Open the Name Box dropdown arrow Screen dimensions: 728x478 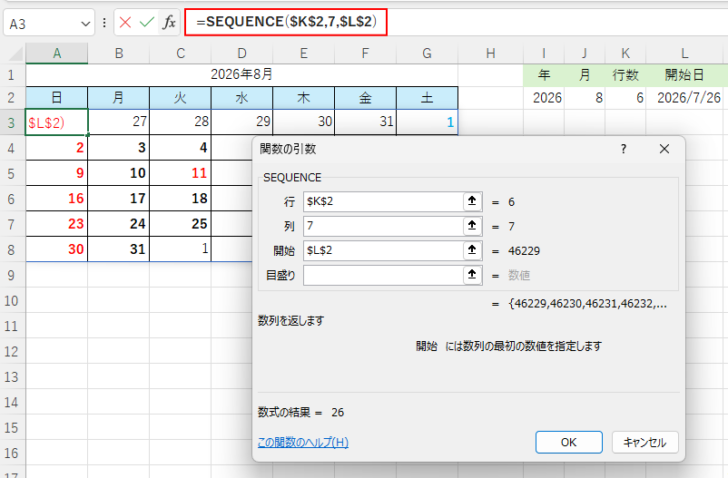(85, 23)
